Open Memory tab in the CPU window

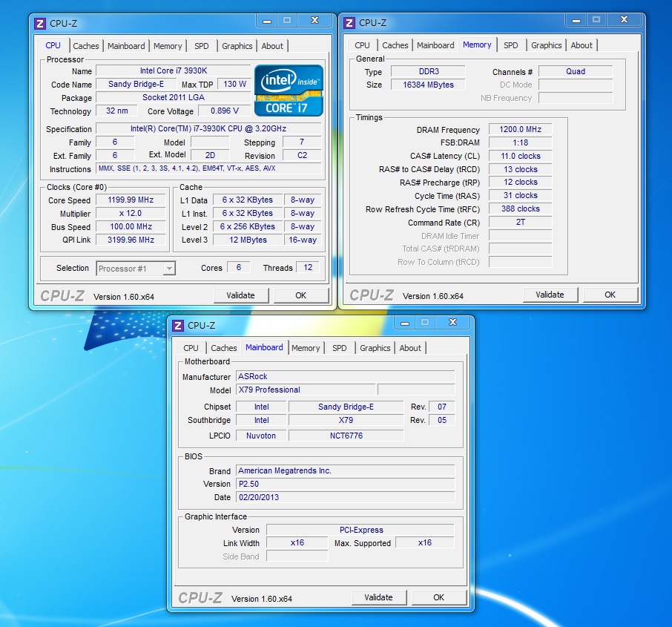(x=168, y=46)
